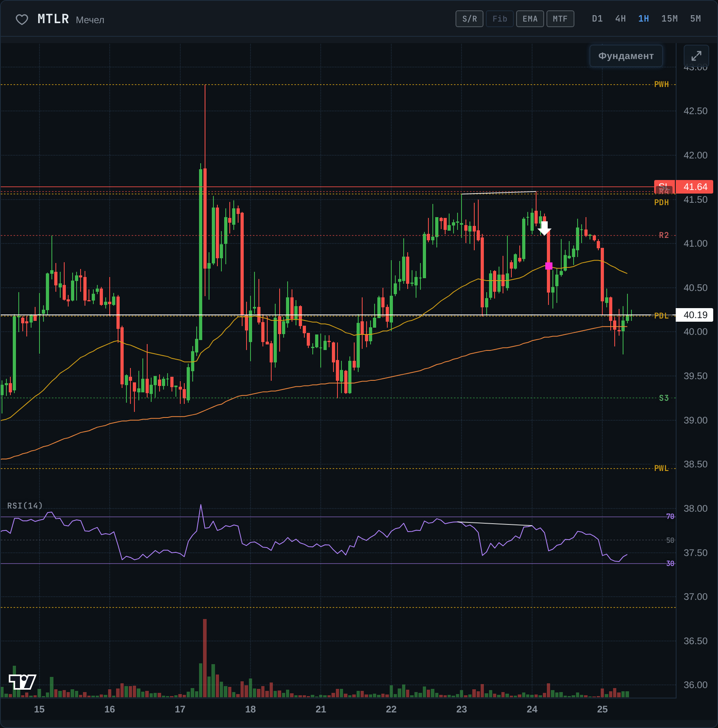Select the 1H timeframe
Screen dimensions: 718x728
643,19
